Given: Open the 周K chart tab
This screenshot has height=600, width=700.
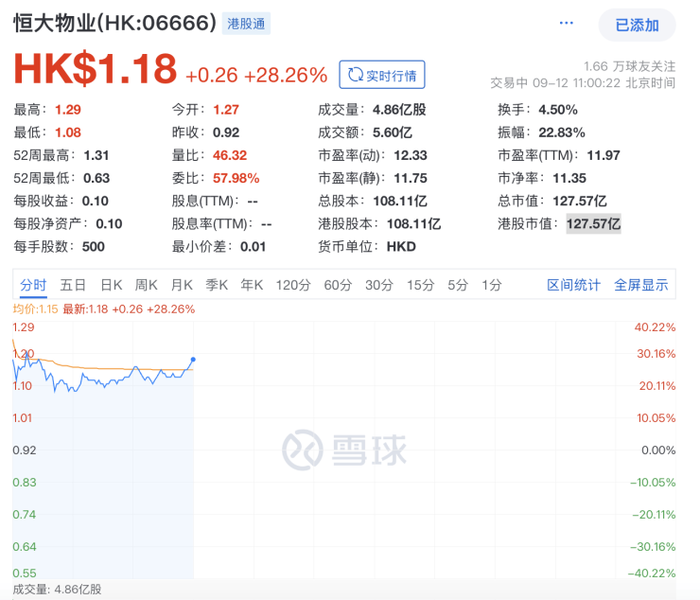Looking at the screenshot, I should tap(147, 285).
